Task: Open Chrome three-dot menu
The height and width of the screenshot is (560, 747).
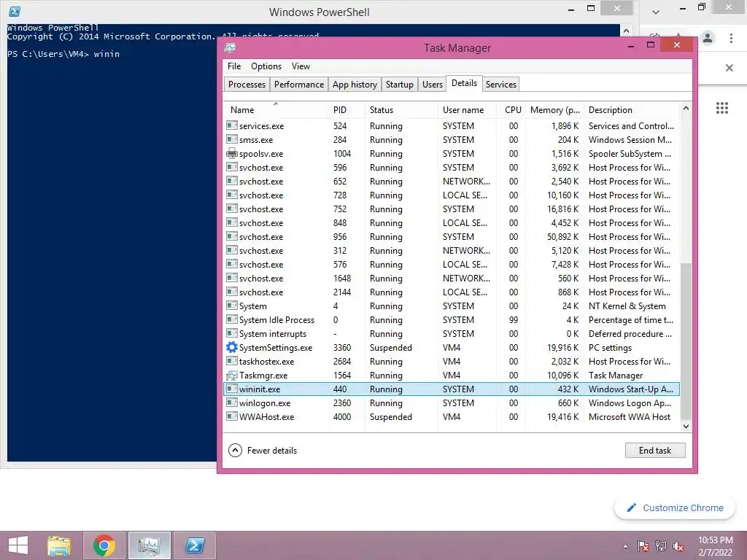Action: [x=731, y=38]
